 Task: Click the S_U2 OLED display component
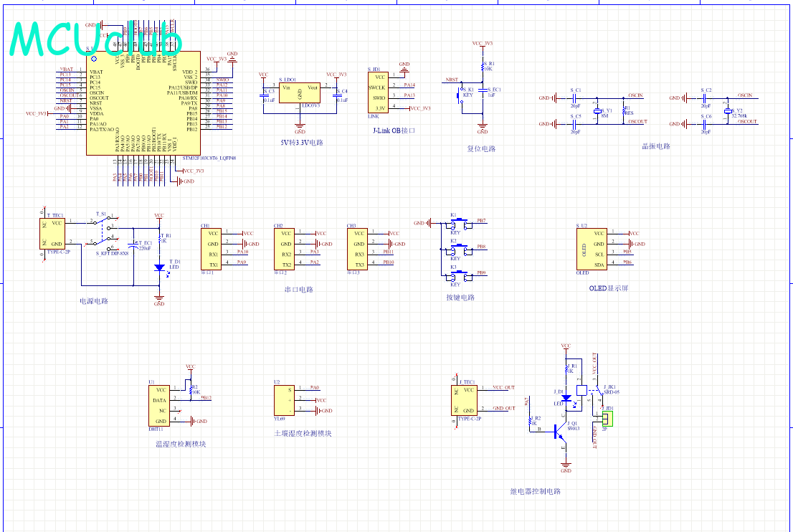[591, 249]
